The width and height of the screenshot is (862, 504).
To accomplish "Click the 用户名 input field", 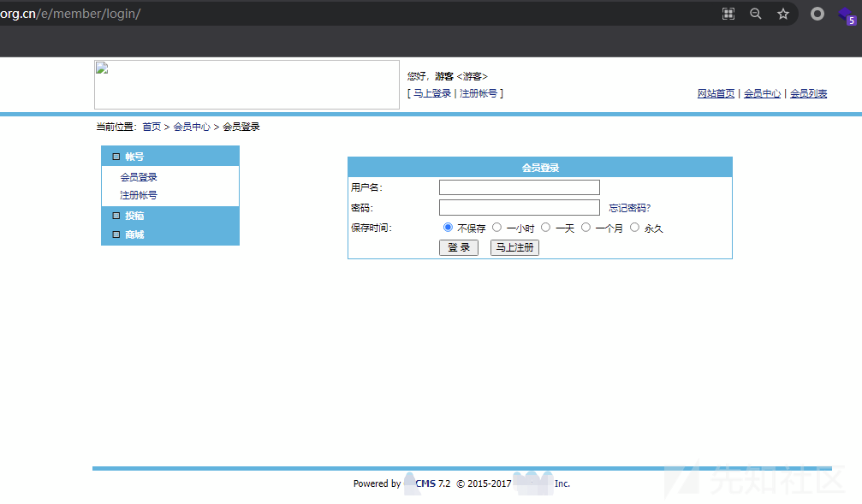I will pyautogui.click(x=519, y=187).
